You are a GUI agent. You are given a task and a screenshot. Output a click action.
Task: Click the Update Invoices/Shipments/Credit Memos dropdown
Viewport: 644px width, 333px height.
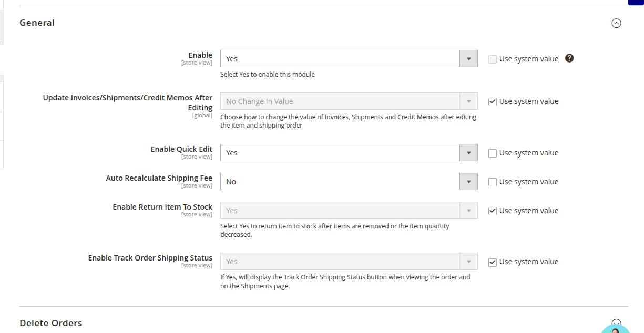[349, 101]
